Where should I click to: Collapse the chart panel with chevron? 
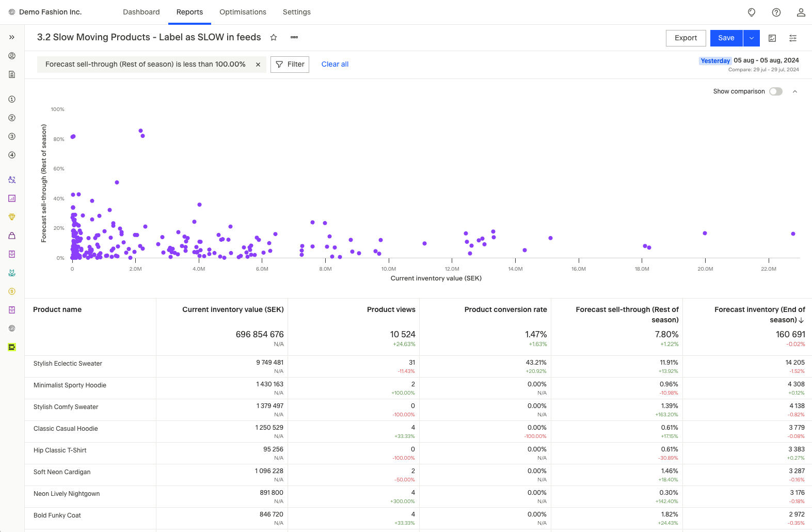pos(795,91)
